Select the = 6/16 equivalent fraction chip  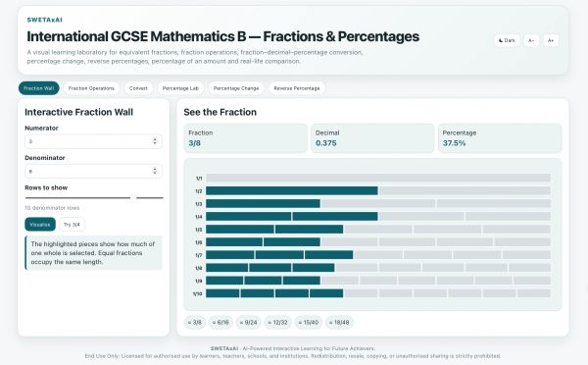(220, 323)
